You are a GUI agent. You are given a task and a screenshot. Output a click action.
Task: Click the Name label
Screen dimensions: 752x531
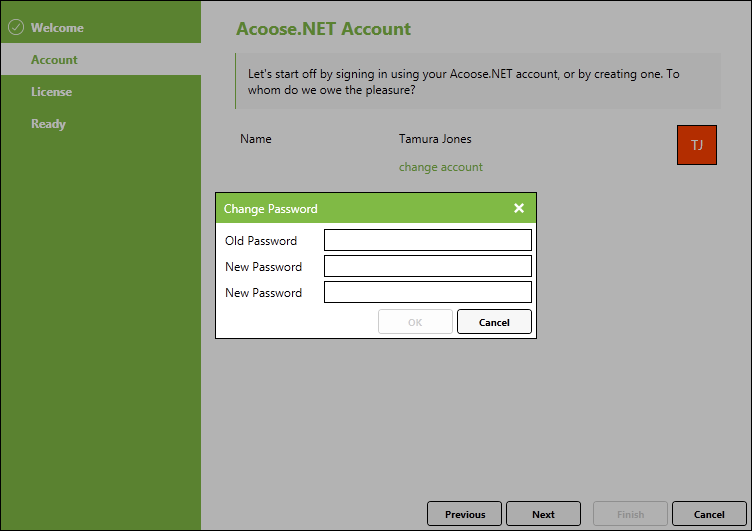256,139
